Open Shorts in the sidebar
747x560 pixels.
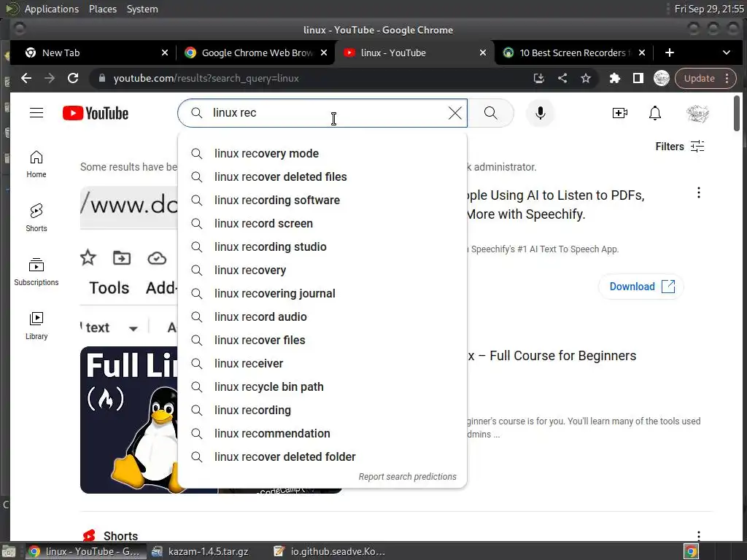tap(36, 218)
